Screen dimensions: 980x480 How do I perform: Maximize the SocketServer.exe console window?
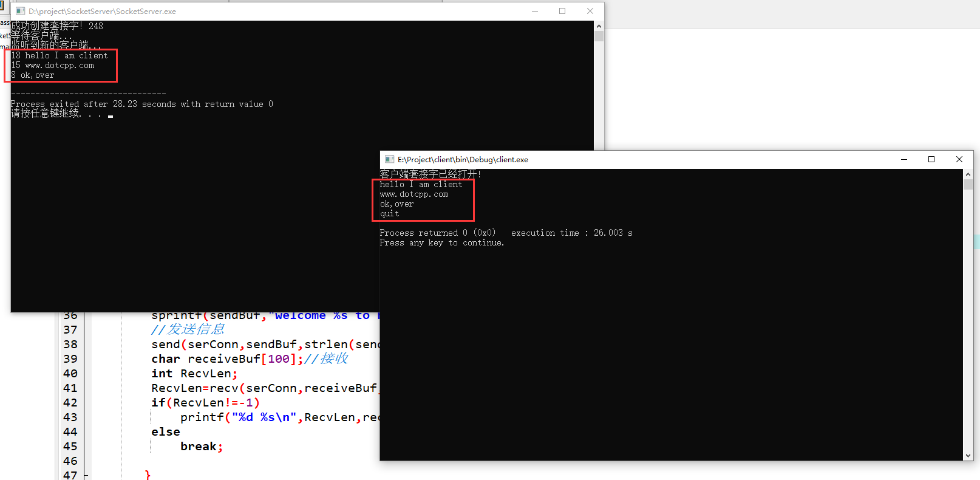[x=562, y=11]
